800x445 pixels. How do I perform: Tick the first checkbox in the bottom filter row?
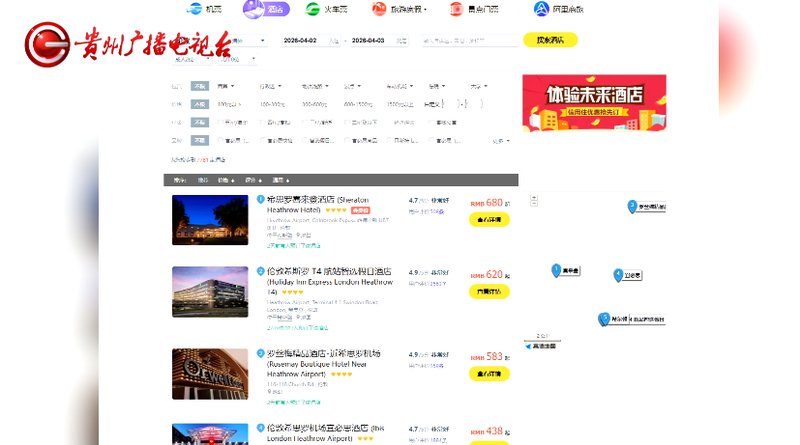pos(220,140)
